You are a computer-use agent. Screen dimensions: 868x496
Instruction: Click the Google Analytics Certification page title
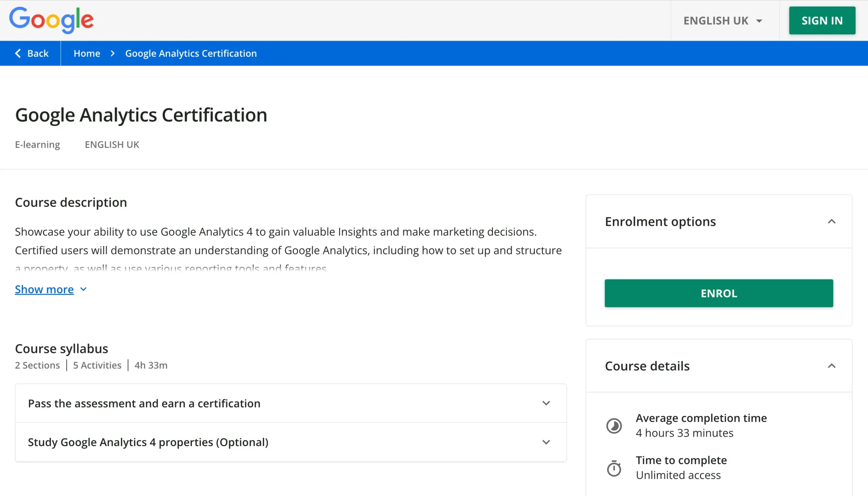tap(141, 115)
